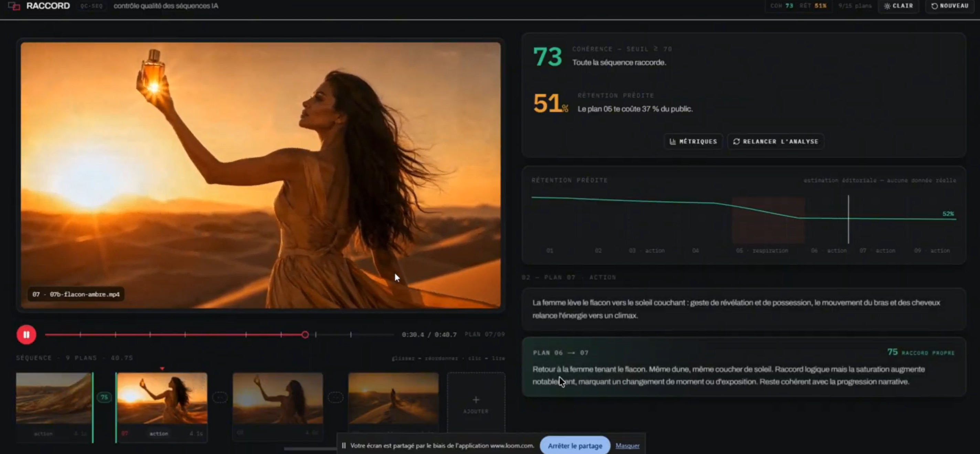The width and height of the screenshot is (980, 454).
Task: Click RELANCER L'ANALYSE button
Action: click(x=775, y=141)
